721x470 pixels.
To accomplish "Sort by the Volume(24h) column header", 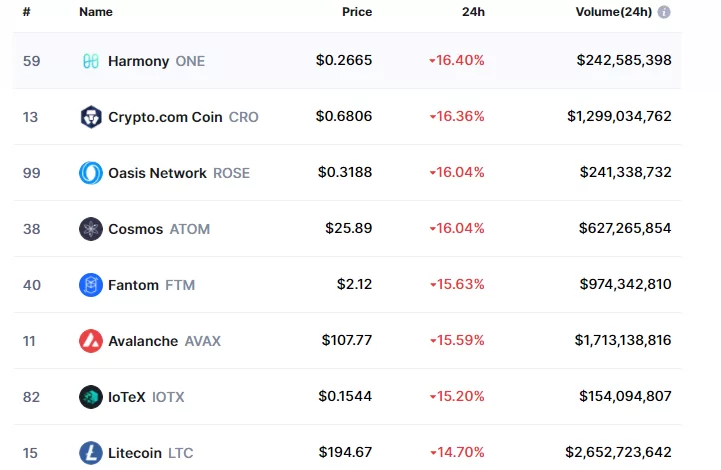I will [x=613, y=12].
